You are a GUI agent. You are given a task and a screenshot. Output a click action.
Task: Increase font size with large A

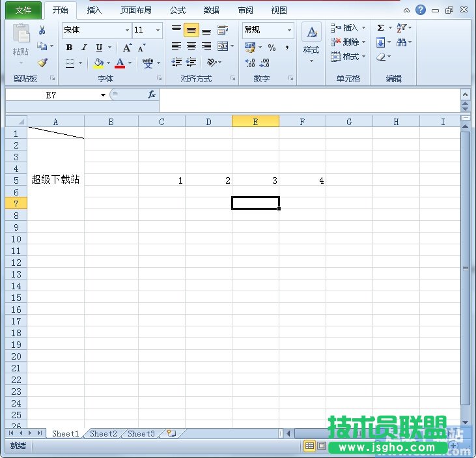(127, 48)
